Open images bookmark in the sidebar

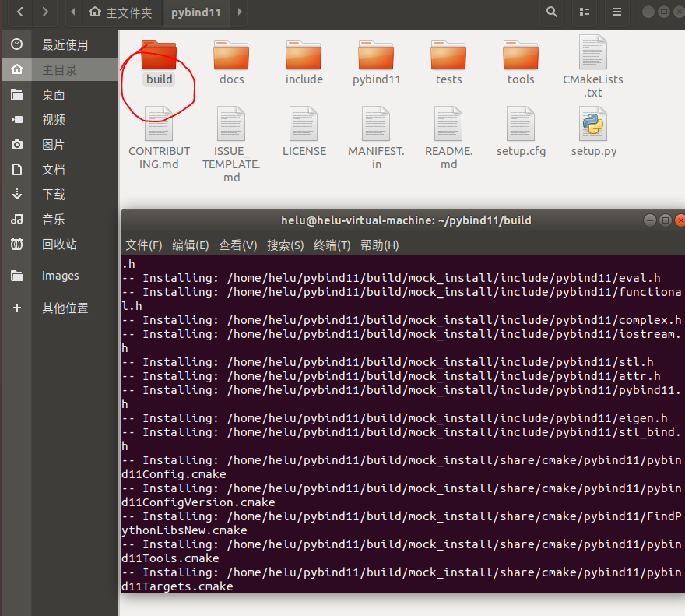point(60,276)
